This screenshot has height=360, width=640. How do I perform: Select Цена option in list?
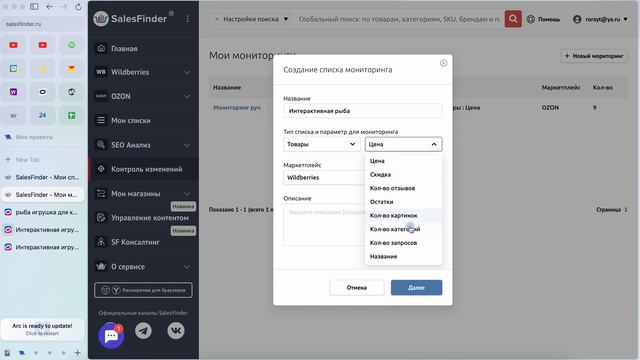(x=403, y=161)
